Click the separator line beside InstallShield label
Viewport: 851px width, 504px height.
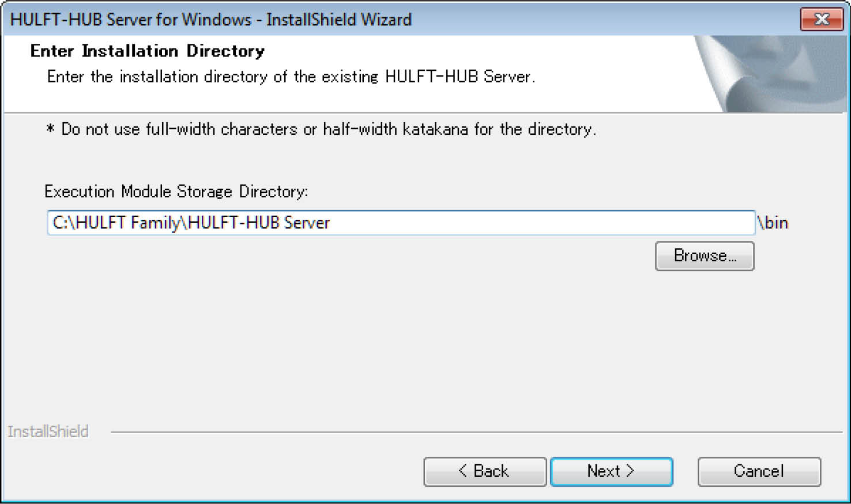tap(473, 431)
